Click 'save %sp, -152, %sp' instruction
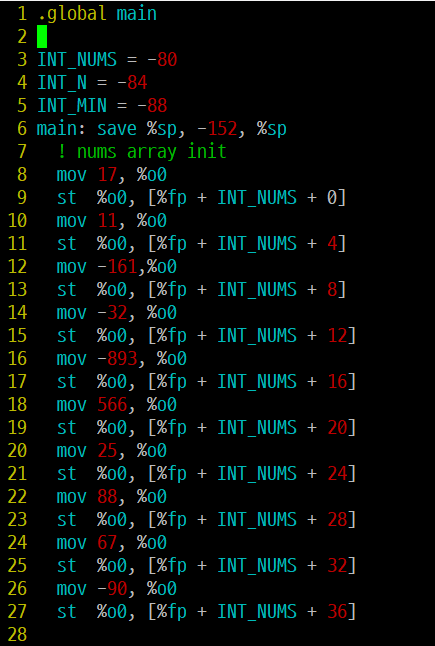Viewport: 435px width, 646px height. coord(192,129)
